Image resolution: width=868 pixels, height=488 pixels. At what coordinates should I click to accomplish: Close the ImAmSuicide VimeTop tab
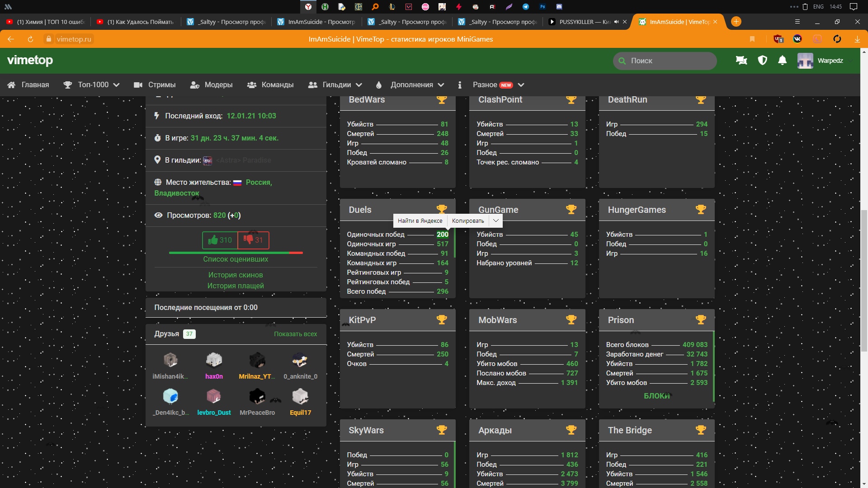715,22
